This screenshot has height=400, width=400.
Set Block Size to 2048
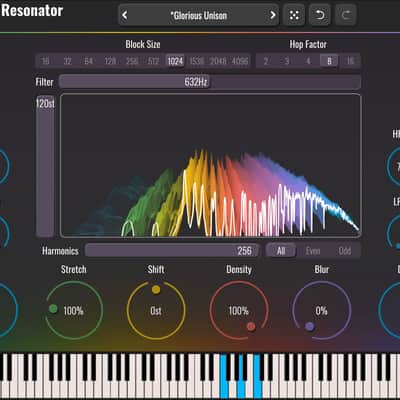click(218, 61)
